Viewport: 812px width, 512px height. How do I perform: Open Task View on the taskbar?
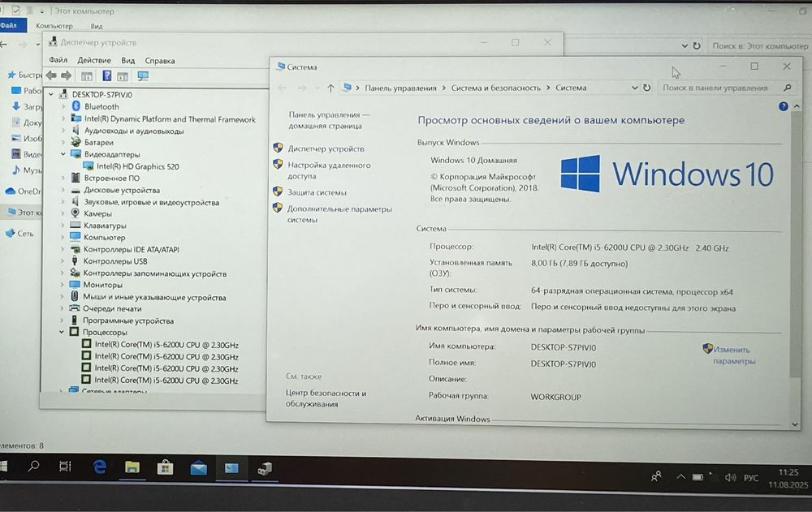[65, 467]
